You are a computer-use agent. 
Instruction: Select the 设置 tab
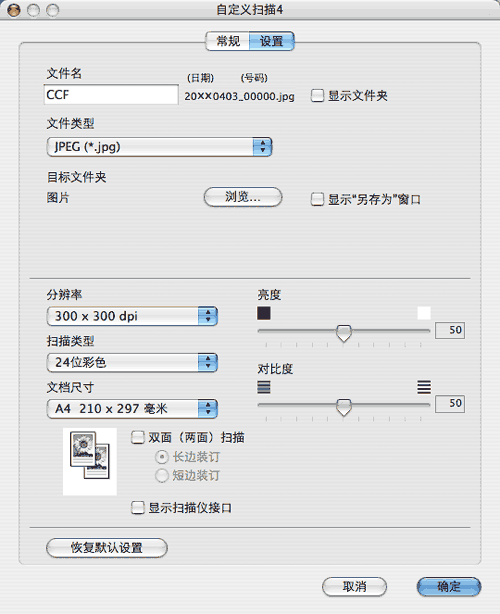272,41
